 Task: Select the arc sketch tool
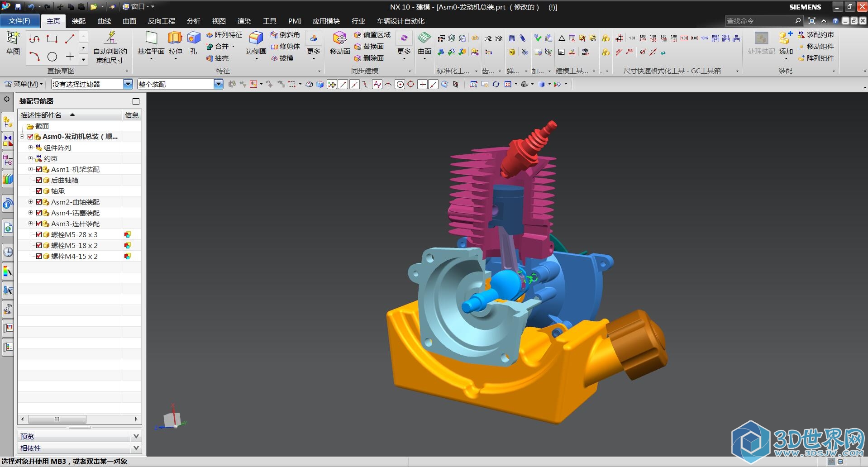34,57
